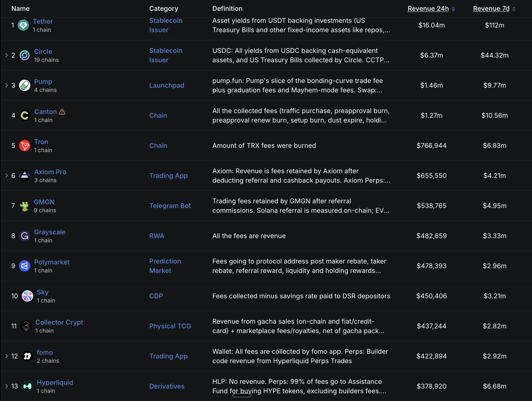Click the Grayscale logo icon
This screenshot has height=401, width=532.
click(24, 236)
